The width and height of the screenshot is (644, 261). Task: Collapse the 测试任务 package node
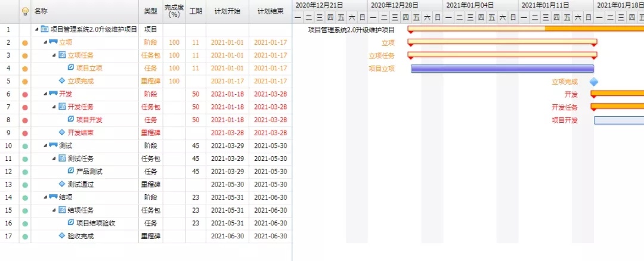pos(54,159)
